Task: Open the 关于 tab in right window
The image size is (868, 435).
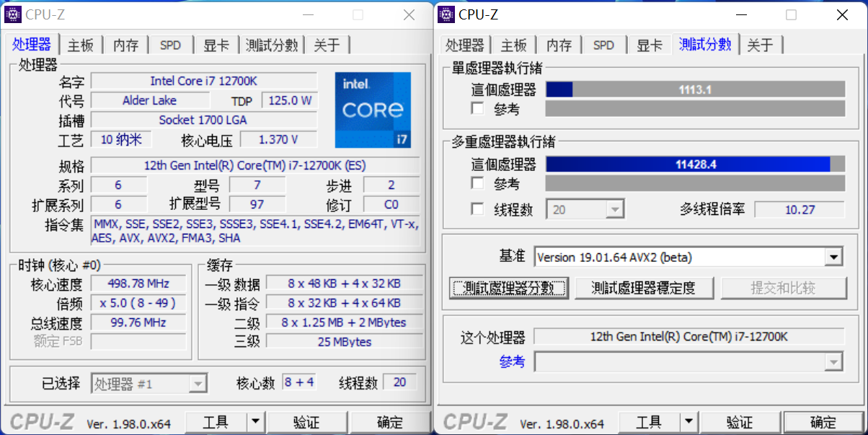Action: 761,44
